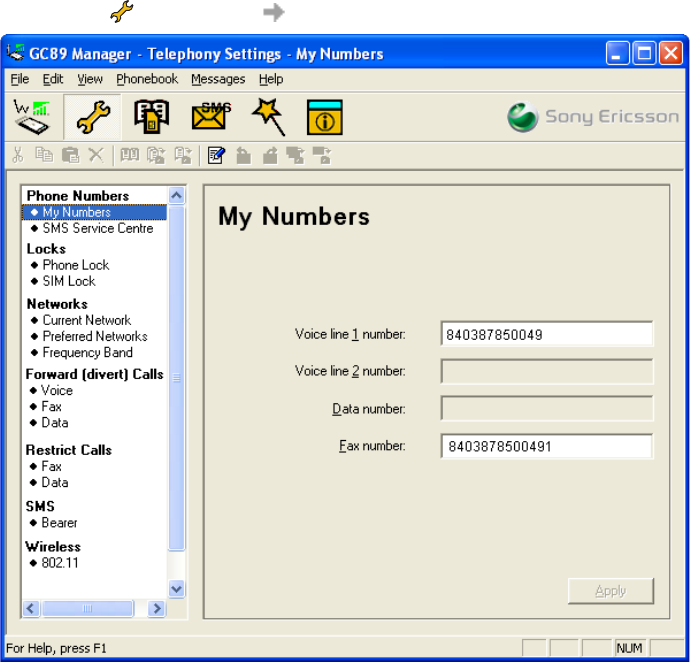Click the phonebook export toolbar icon

(183, 155)
